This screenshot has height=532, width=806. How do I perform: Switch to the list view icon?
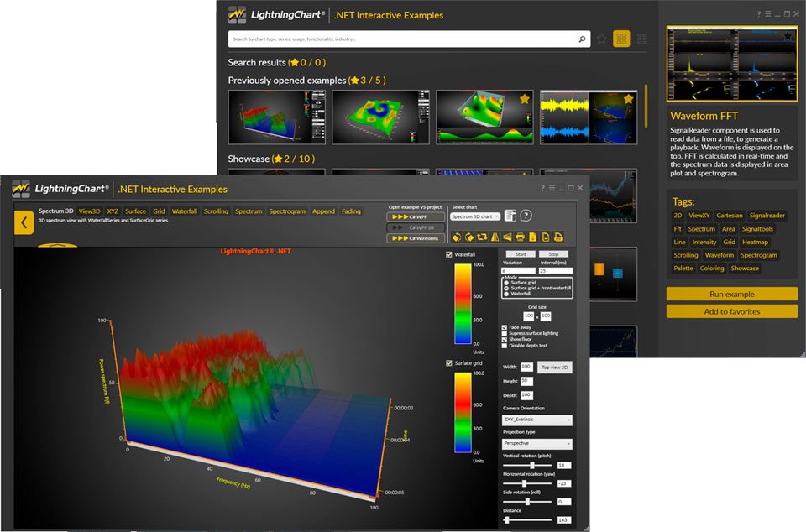642,39
